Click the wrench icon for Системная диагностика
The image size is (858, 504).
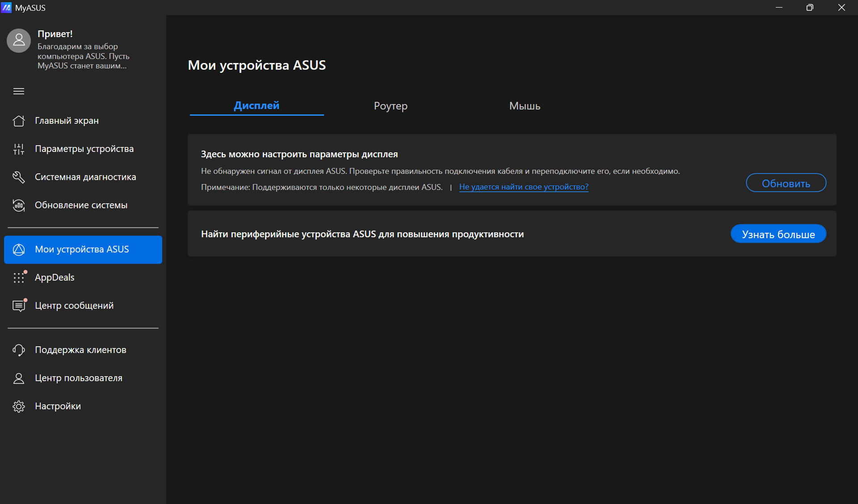19,177
